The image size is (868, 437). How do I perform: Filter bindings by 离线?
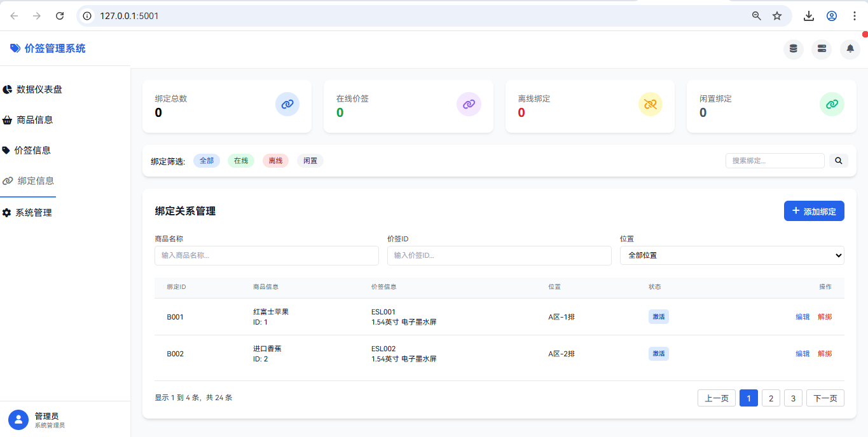coord(275,161)
